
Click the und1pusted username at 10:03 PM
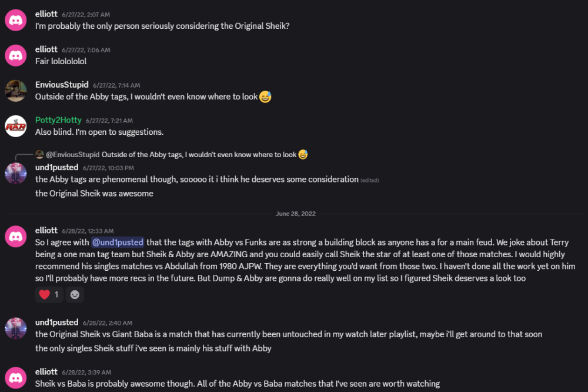56,168
